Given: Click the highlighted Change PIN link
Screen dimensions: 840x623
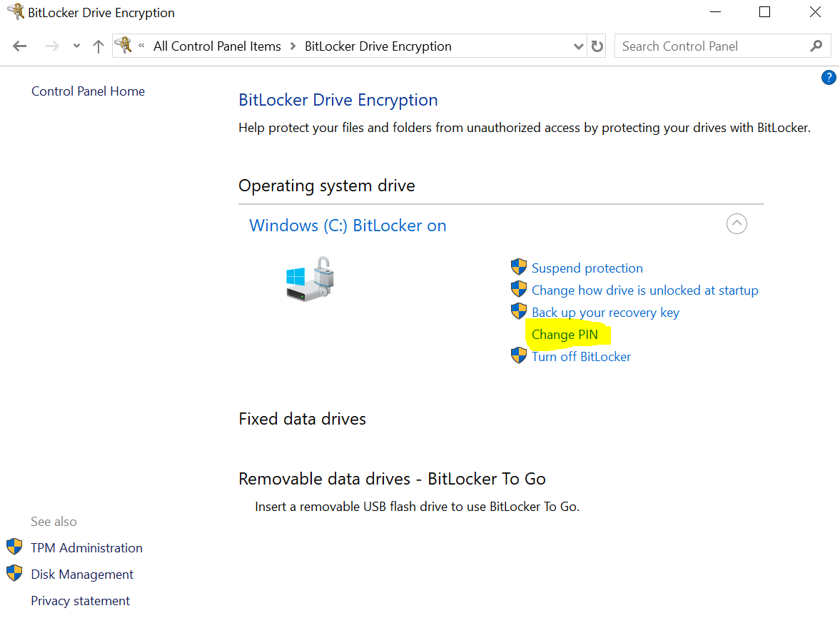Looking at the screenshot, I should click(565, 335).
